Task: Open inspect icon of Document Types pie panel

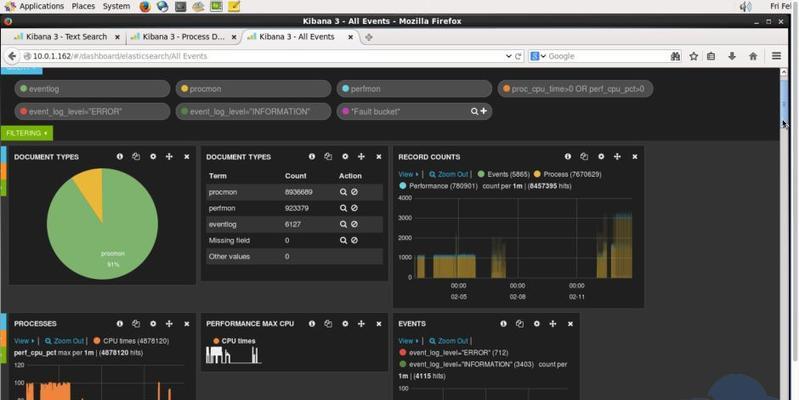Action: coord(136,156)
